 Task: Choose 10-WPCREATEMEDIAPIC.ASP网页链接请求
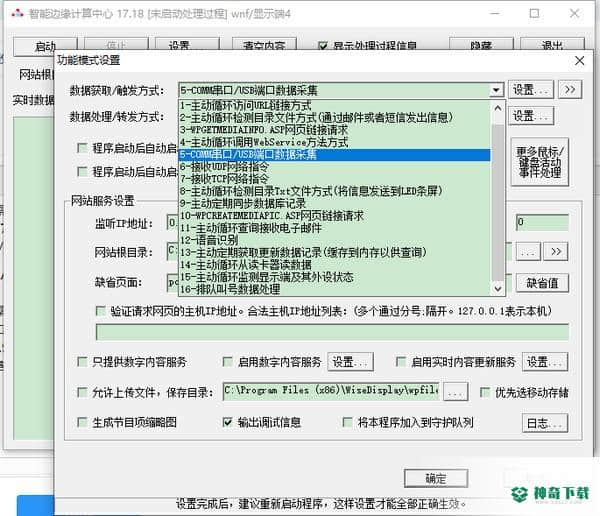334,216
